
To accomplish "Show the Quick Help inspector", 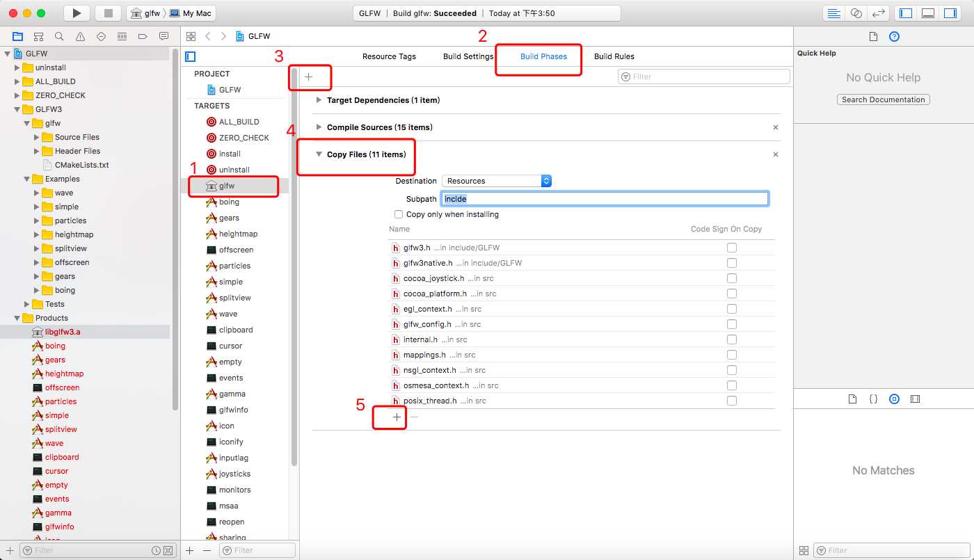I will [895, 36].
